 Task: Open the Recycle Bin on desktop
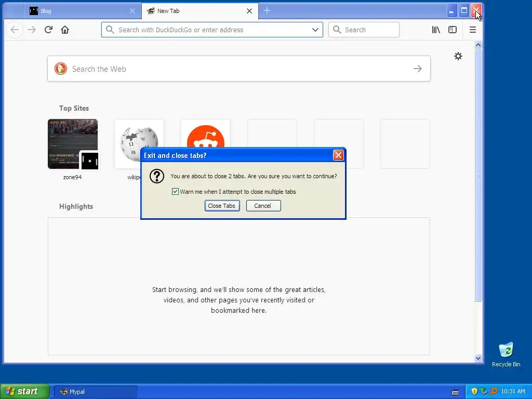click(506, 354)
